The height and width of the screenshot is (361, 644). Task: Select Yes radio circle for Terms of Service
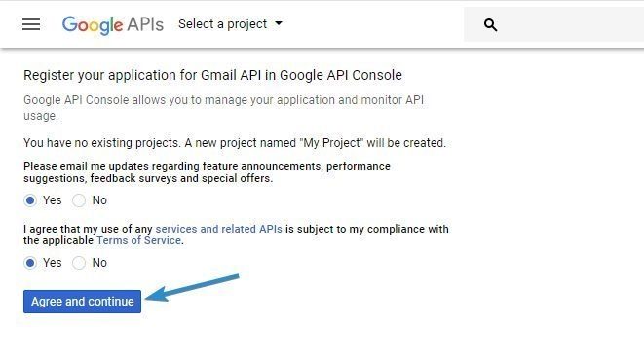(30, 263)
